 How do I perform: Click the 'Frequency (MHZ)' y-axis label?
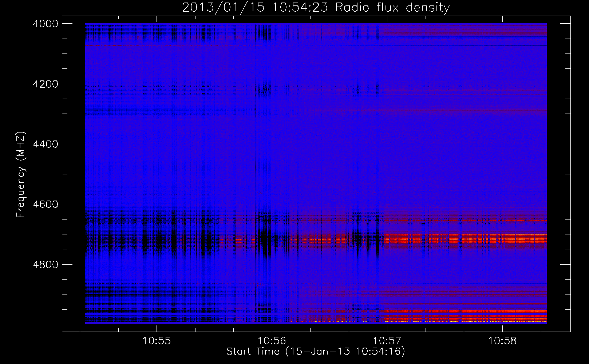pyautogui.click(x=21, y=175)
